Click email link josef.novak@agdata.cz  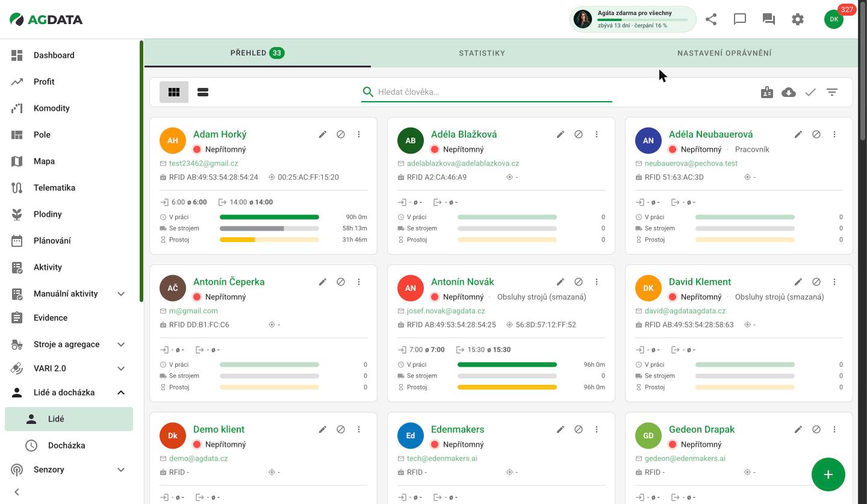[x=446, y=311]
